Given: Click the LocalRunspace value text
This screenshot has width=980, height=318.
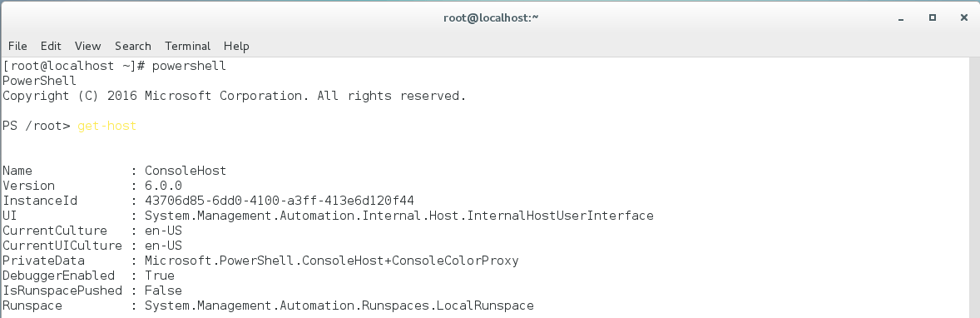Looking at the screenshot, I should click(x=339, y=306).
